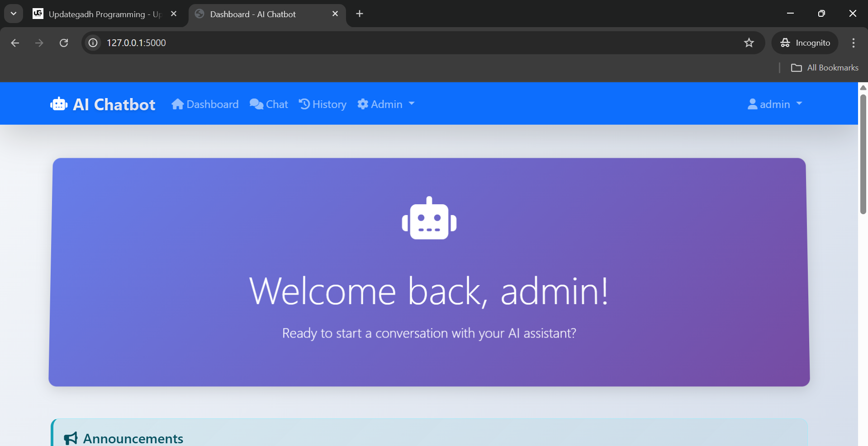
Task: Click the AI Chatbot robot logo icon
Action: click(59, 104)
